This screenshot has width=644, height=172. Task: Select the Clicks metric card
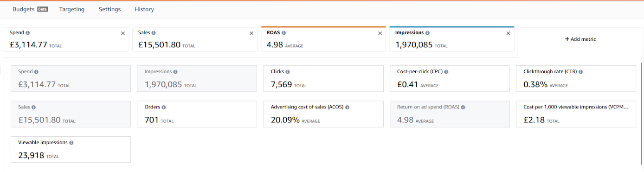[x=323, y=78]
